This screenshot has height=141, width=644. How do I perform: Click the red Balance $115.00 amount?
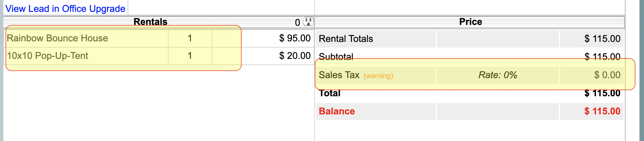602,111
